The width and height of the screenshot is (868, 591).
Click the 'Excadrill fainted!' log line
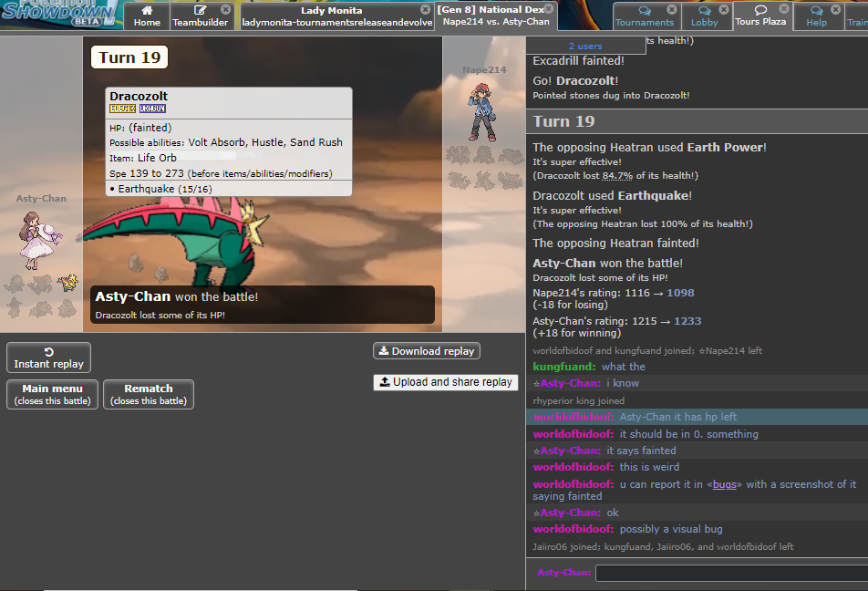click(578, 61)
